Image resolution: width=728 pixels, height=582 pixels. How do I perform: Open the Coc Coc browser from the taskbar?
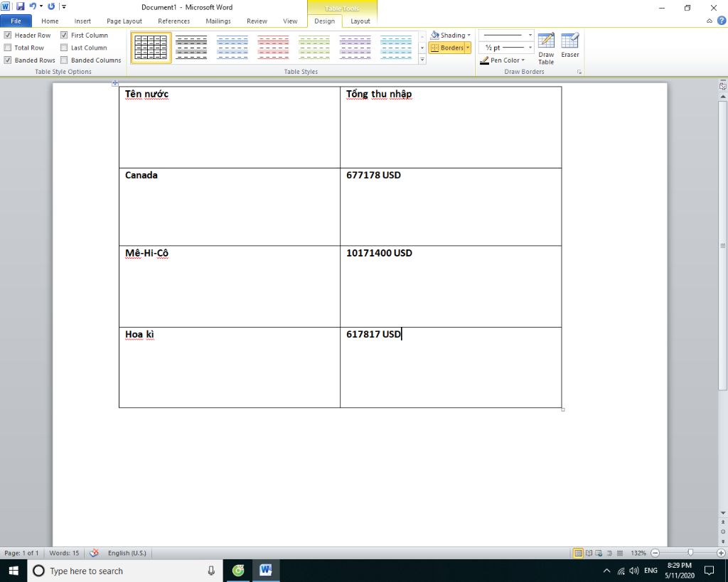coord(238,571)
